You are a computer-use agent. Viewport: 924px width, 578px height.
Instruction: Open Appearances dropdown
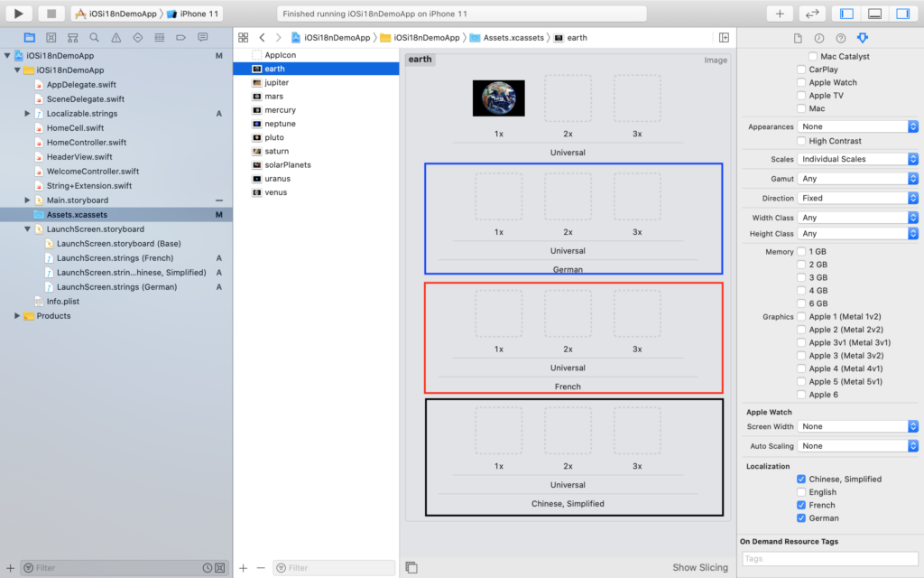coord(857,126)
